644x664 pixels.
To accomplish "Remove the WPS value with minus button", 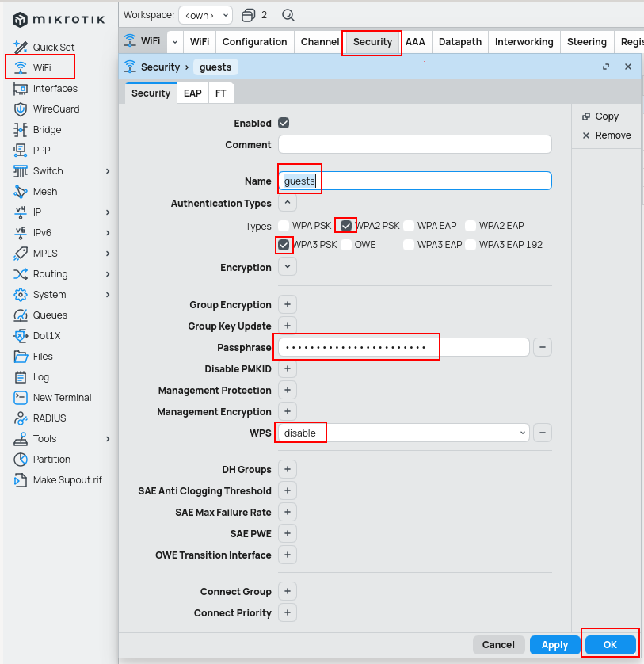I will coord(543,433).
